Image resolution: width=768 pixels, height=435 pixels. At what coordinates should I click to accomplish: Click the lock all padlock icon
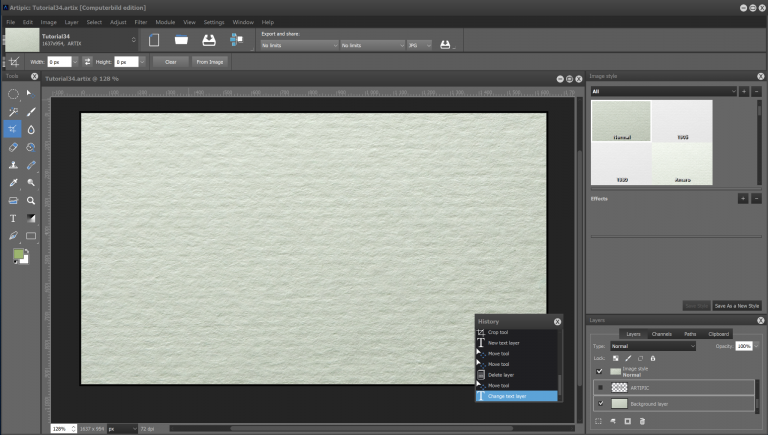(x=653, y=359)
